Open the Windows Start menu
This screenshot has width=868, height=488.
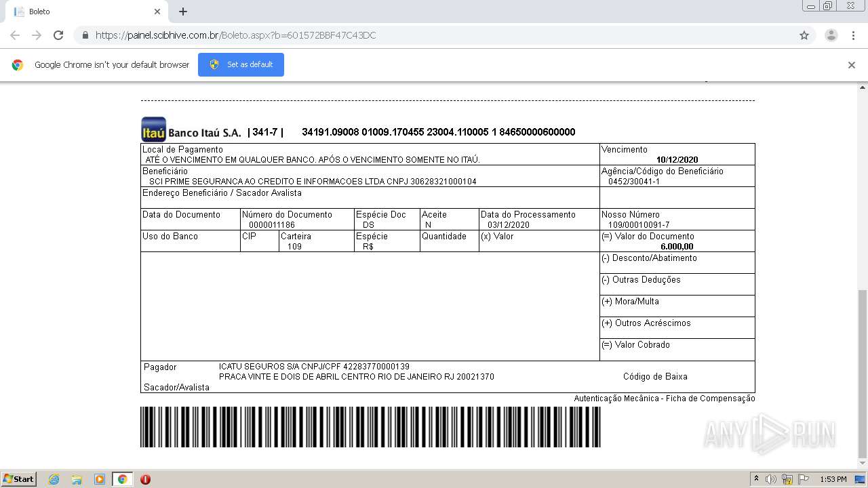(x=19, y=479)
